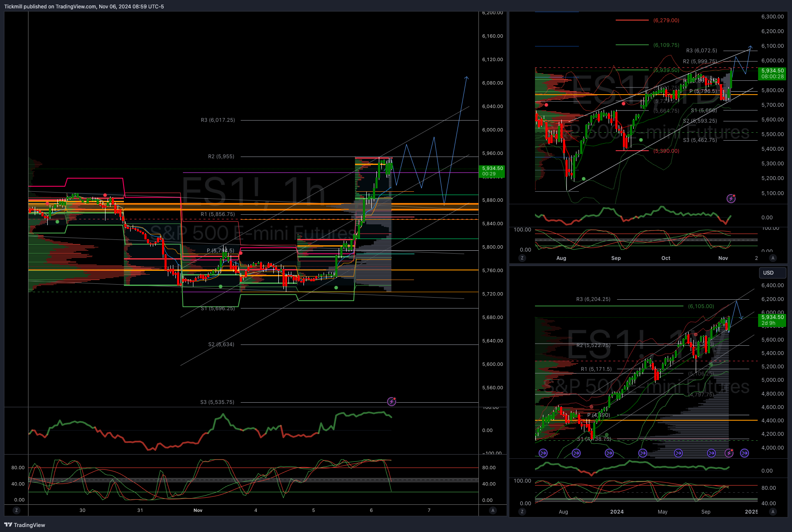
Task: Click the rightmost contract rollover icon on weekly chart
Action: coord(744,453)
